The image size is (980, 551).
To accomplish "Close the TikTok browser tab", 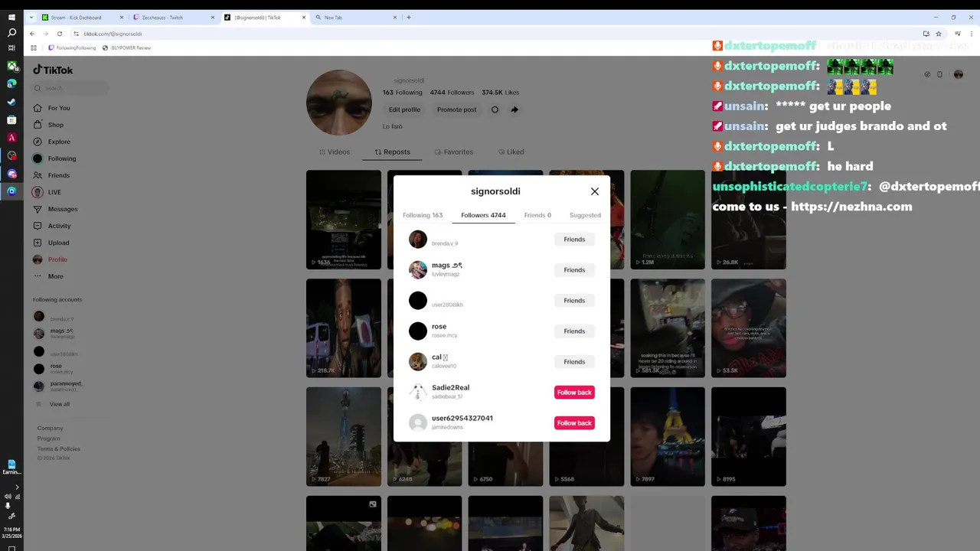I will (x=304, y=18).
